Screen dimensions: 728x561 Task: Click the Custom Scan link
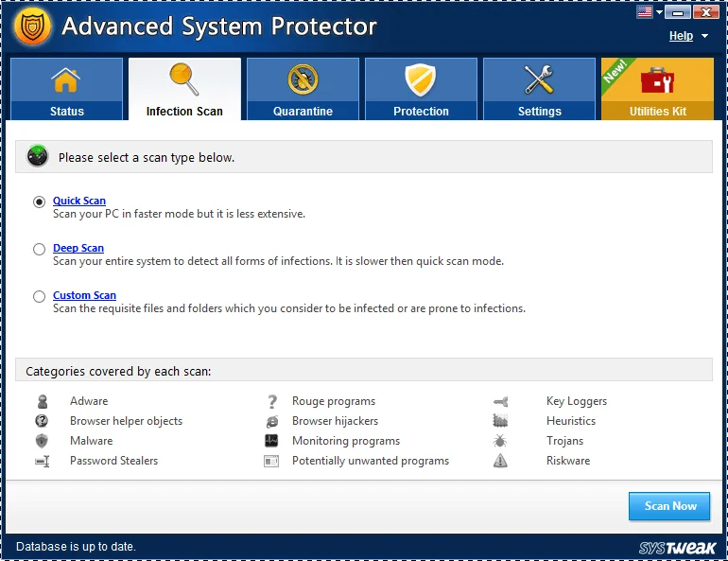click(84, 295)
